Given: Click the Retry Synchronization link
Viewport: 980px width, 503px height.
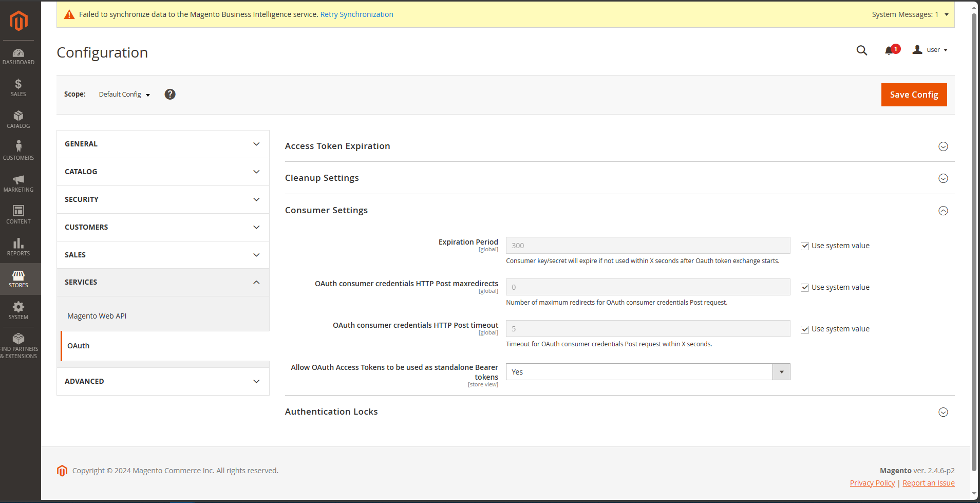Looking at the screenshot, I should [356, 14].
